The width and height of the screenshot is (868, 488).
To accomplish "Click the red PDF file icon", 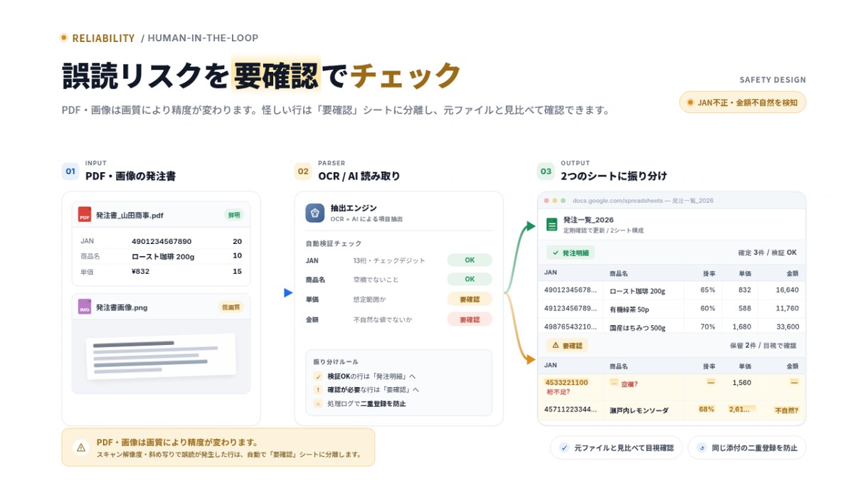I will pyautogui.click(x=85, y=215).
